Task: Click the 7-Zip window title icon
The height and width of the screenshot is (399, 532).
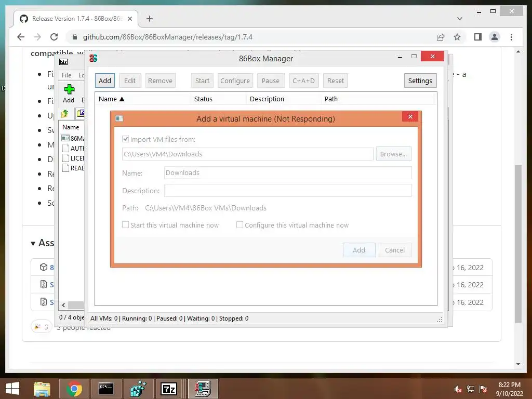Action: [x=63, y=62]
